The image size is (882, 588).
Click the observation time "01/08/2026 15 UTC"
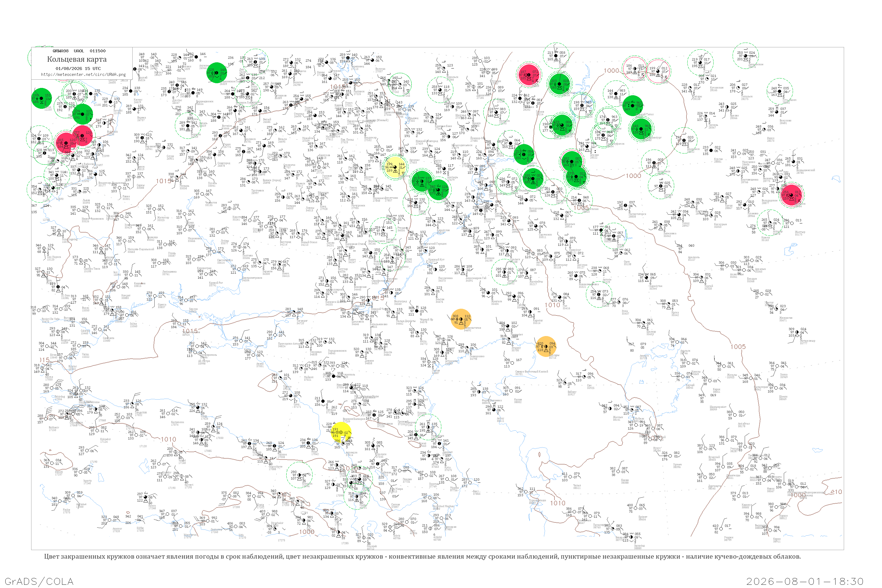(x=78, y=69)
